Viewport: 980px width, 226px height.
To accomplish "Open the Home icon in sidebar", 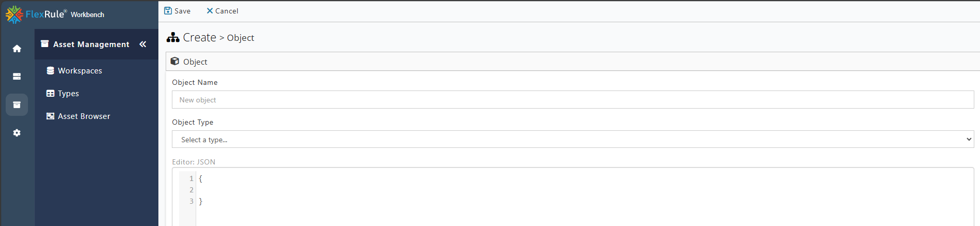I will tap(17, 49).
